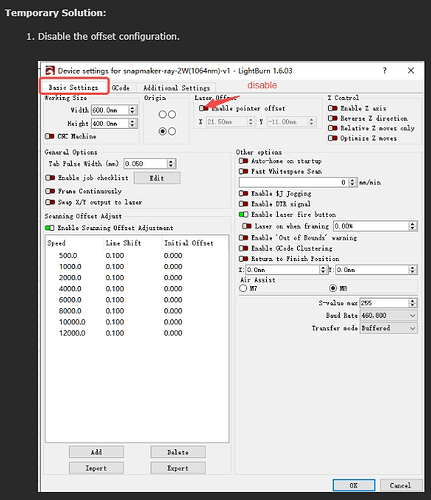Toggle Fast Whitespace Scan
This screenshot has height=500, width=431.
pos(244,171)
